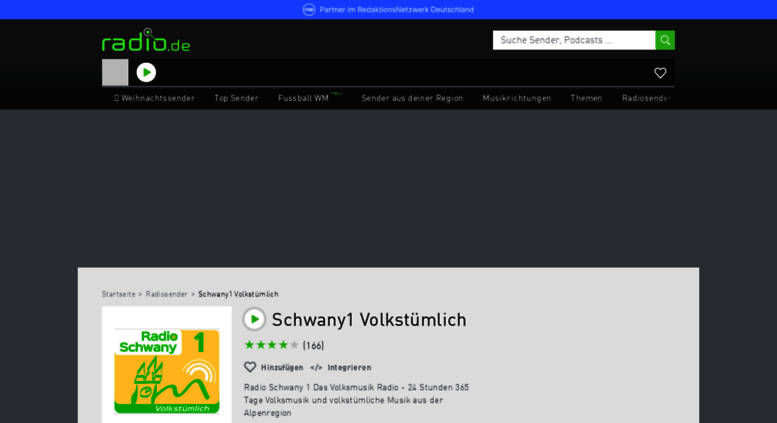Click the Integrieren link

(x=349, y=368)
